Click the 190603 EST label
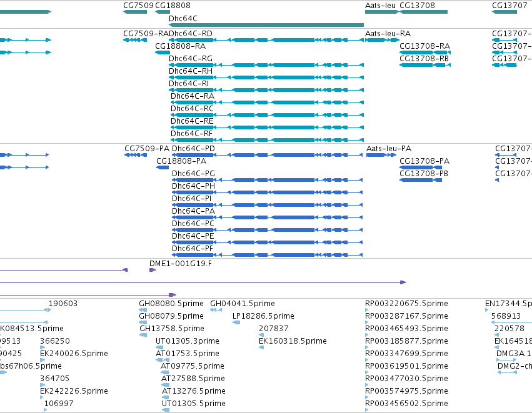 coord(63,304)
